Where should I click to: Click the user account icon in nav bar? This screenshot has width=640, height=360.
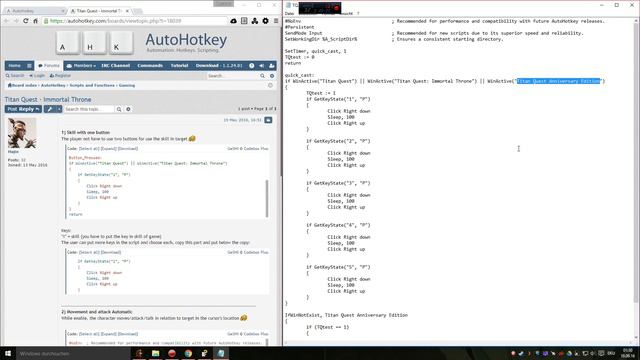271,66
